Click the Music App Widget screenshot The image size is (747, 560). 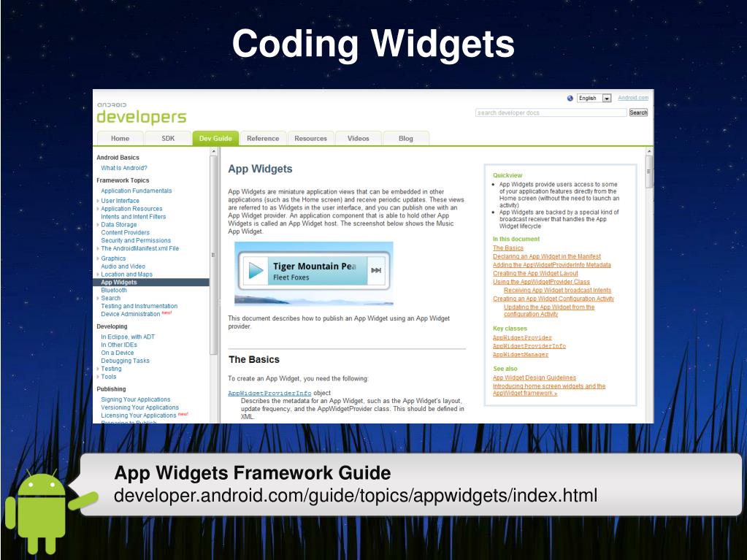pos(314,274)
